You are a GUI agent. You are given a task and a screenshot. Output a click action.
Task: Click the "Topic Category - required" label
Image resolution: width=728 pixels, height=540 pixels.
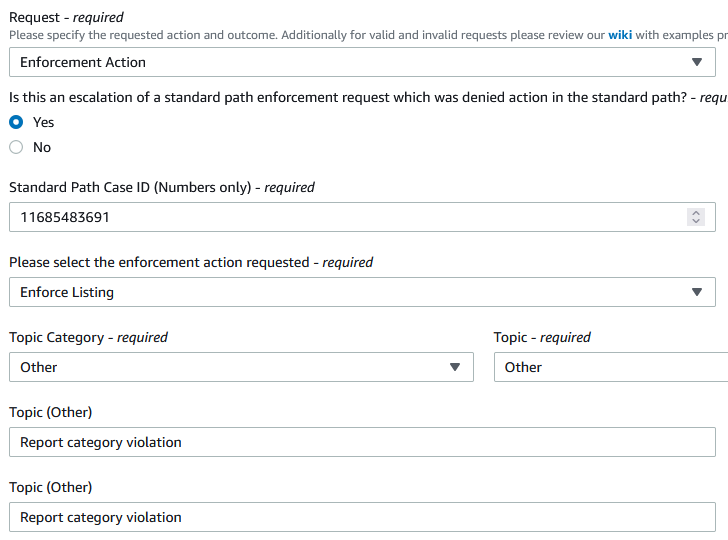coord(88,337)
